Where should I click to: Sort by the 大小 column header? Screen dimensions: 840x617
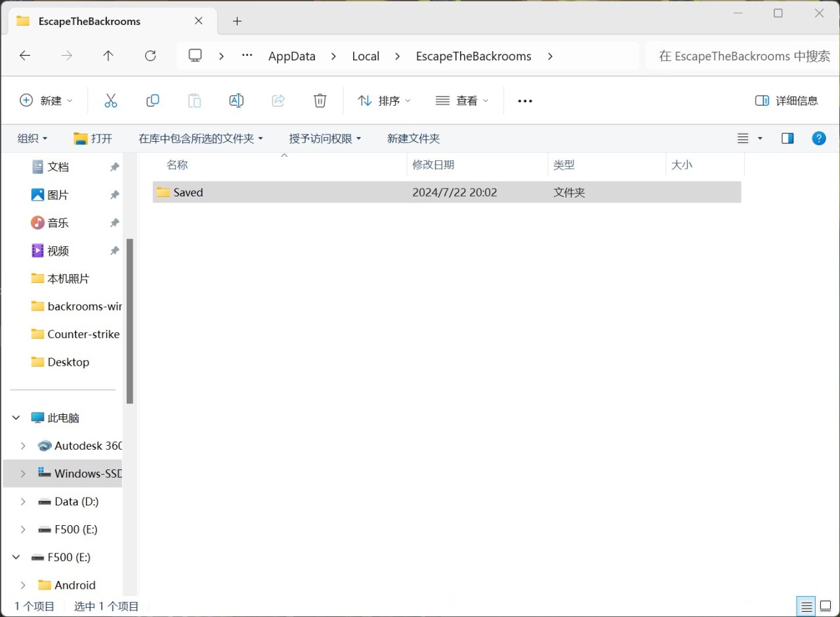pyautogui.click(x=682, y=165)
